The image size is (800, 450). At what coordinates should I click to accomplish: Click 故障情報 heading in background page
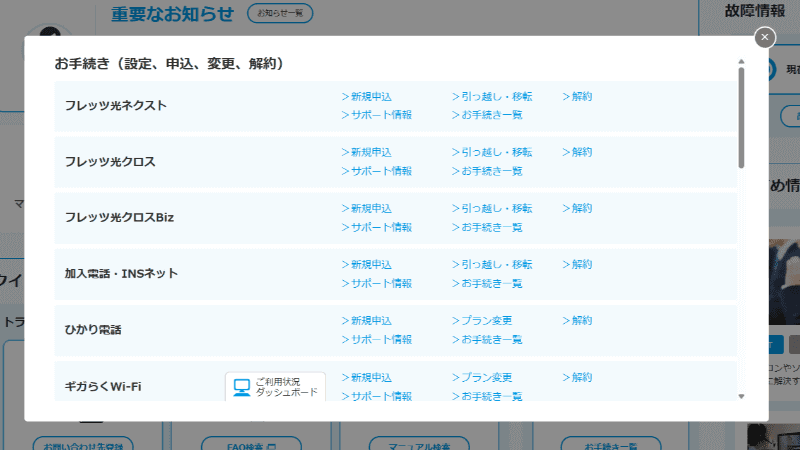[755, 11]
